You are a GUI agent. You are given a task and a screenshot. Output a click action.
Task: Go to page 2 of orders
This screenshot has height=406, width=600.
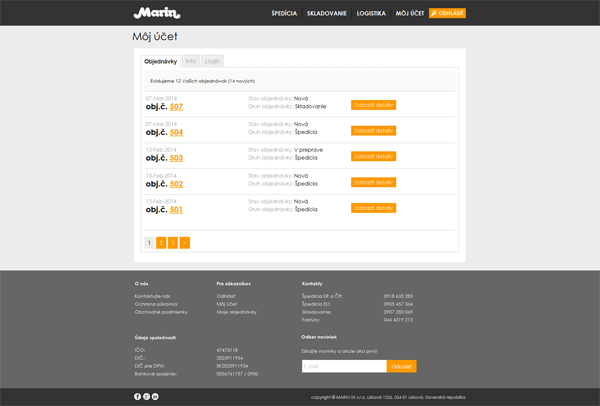161,243
